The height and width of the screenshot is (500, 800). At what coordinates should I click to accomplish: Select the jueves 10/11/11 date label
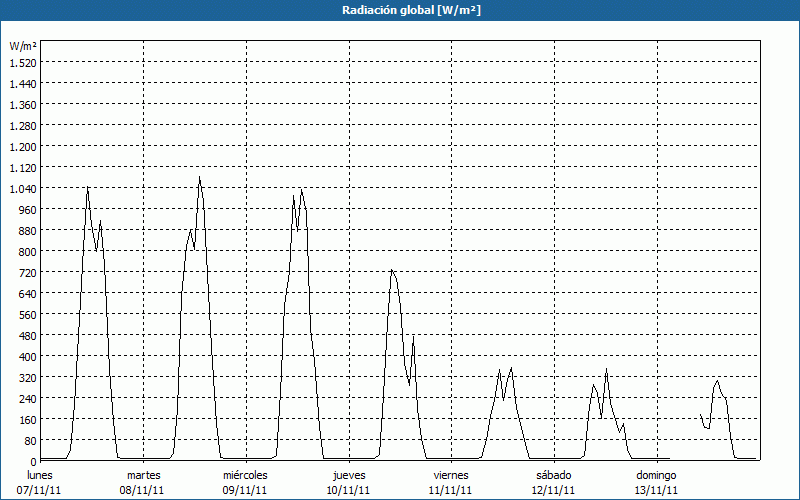point(347,482)
